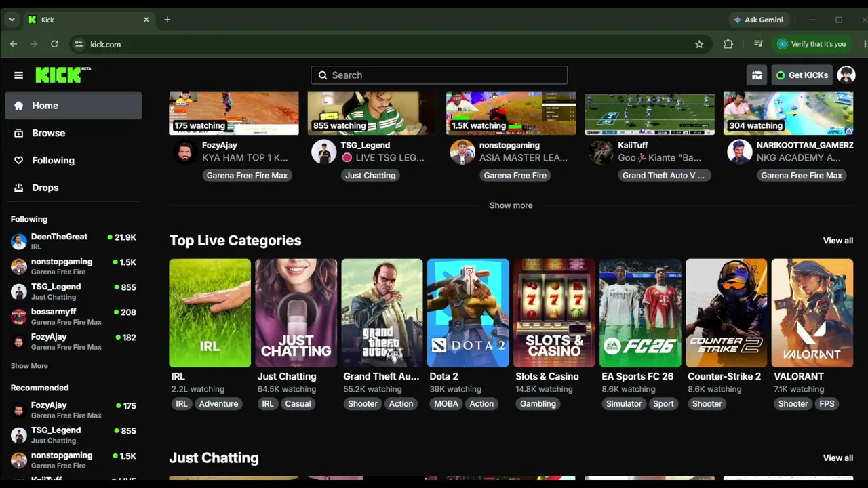Open the Counter-Strike 2 category card

[x=726, y=313]
